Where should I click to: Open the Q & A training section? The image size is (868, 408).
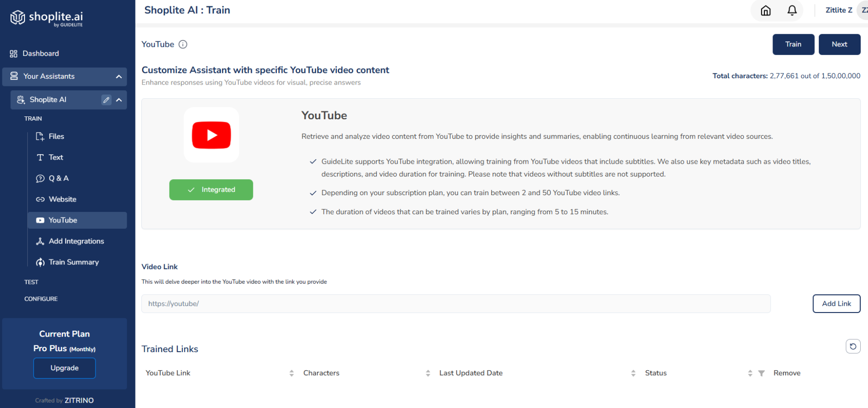tap(59, 178)
